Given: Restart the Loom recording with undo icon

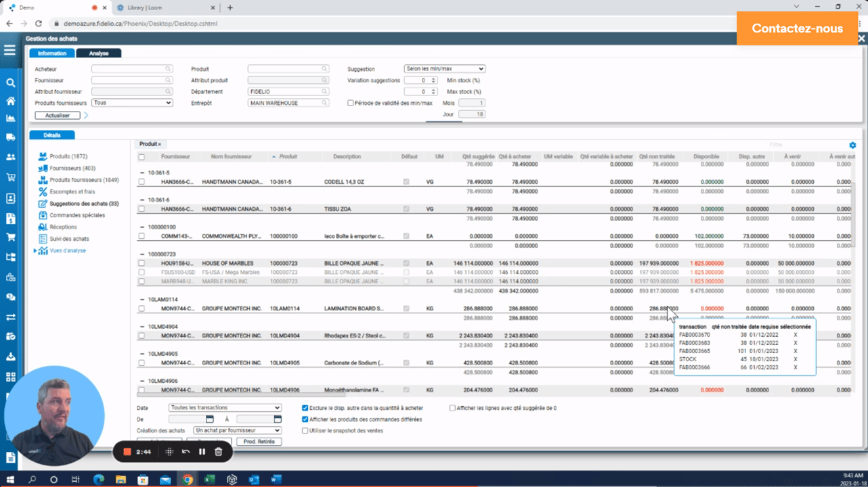Looking at the screenshot, I should (x=186, y=451).
